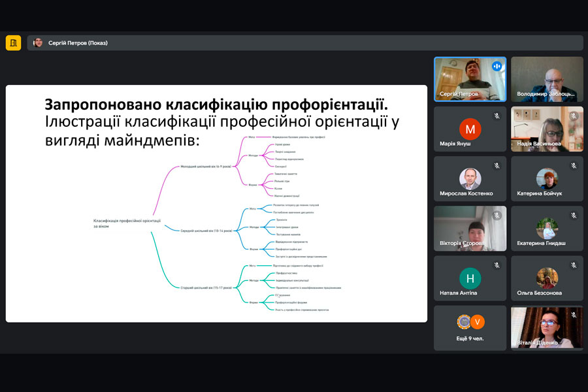Click Марія Януш red M avatar
This screenshot has height=392, width=588.
click(470, 129)
